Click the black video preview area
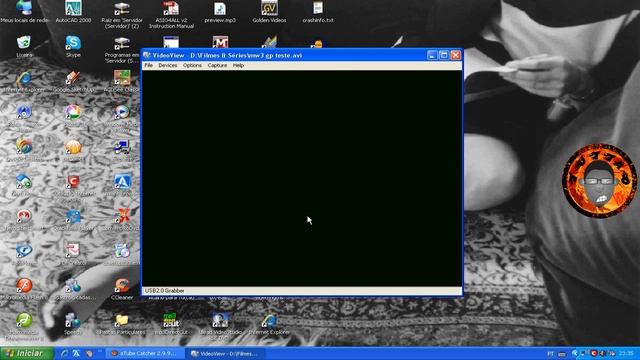The width and height of the screenshot is (640, 360). [x=302, y=178]
